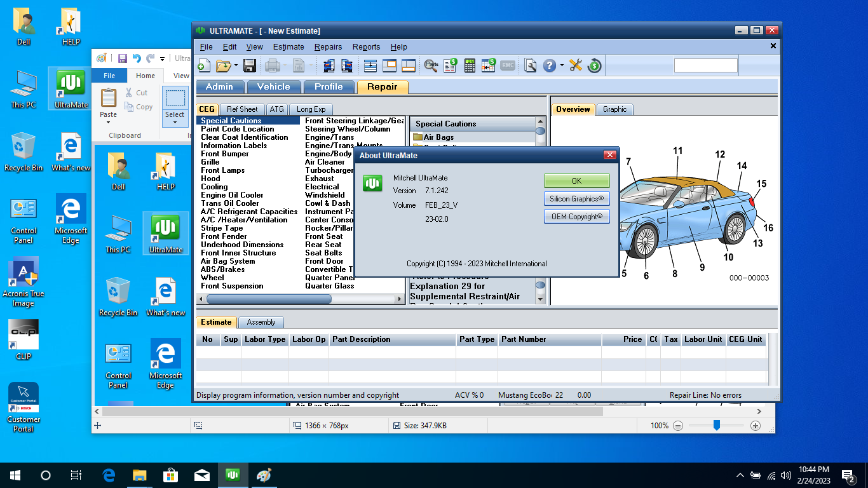Click the calendar with dollar sign icon
Screen dimensions: 868x488
pos(489,65)
